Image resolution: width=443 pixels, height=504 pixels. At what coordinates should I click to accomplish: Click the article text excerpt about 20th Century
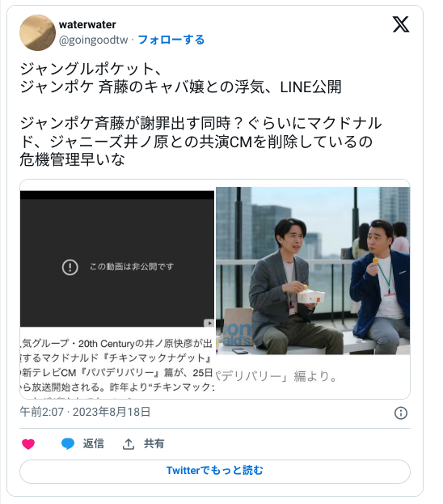[x=117, y=365]
